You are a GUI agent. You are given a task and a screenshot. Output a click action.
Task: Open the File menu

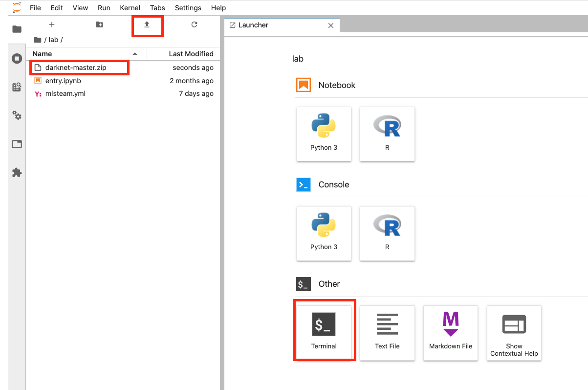[x=36, y=8]
